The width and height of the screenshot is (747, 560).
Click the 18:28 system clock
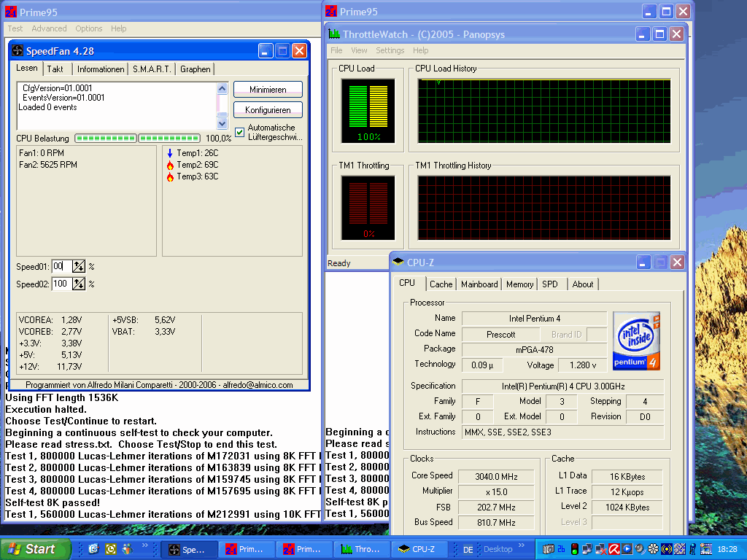[727, 549]
